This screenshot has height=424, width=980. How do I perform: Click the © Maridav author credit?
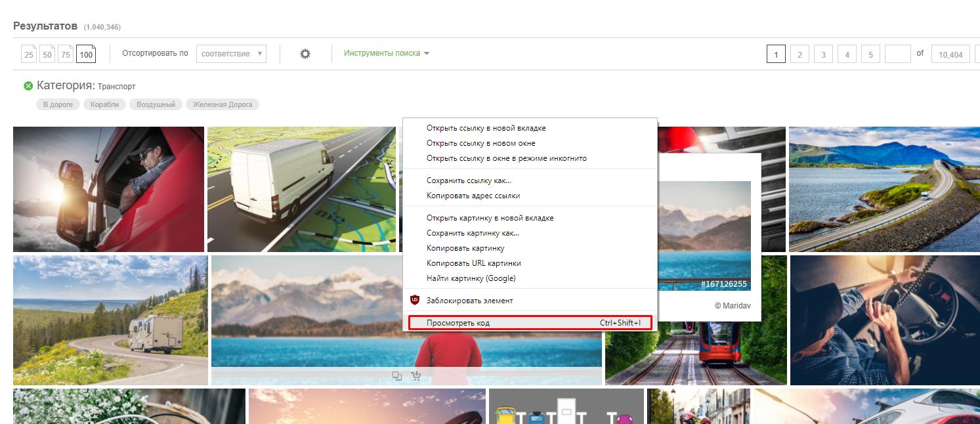point(731,306)
